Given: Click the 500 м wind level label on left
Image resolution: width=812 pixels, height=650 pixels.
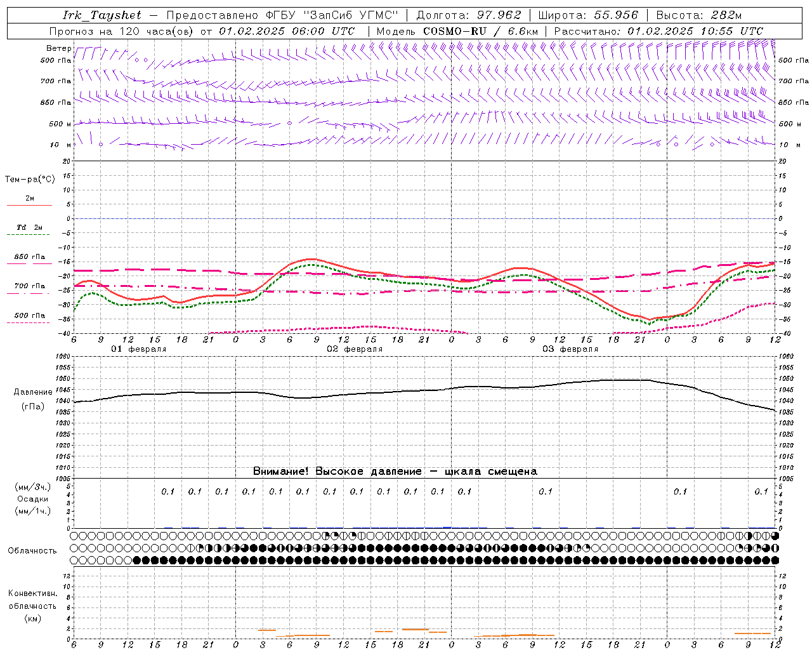Looking at the screenshot, I should tap(60, 124).
